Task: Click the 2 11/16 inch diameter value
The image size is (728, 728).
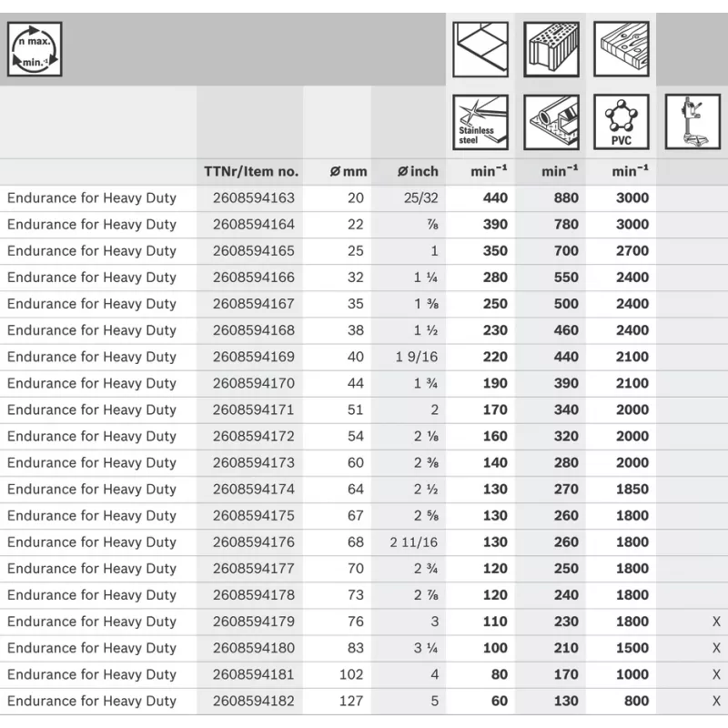Action: (x=414, y=541)
